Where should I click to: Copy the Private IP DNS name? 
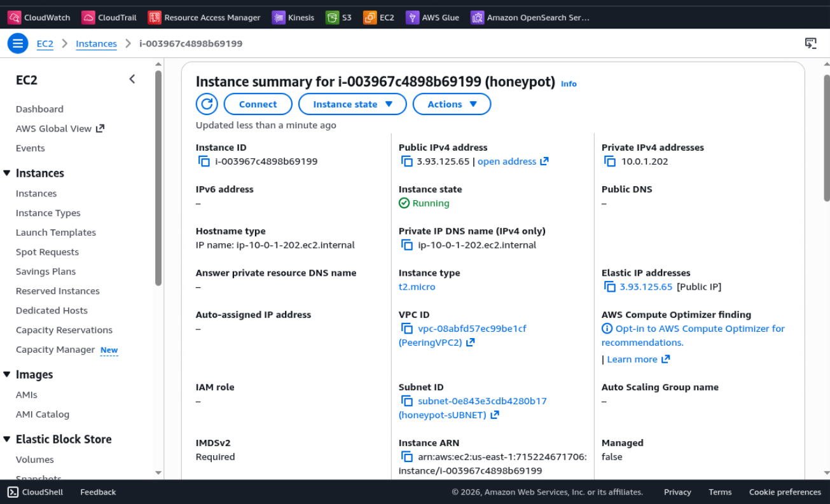[407, 245]
